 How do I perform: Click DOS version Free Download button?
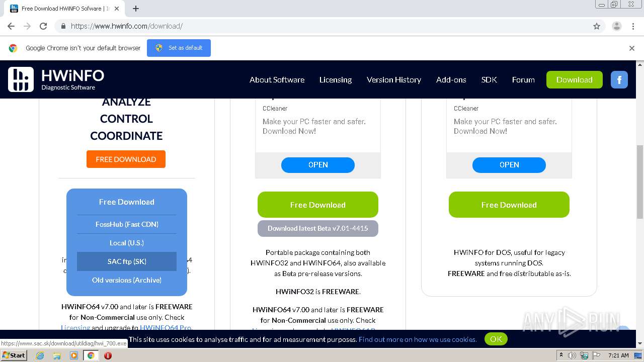click(509, 205)
